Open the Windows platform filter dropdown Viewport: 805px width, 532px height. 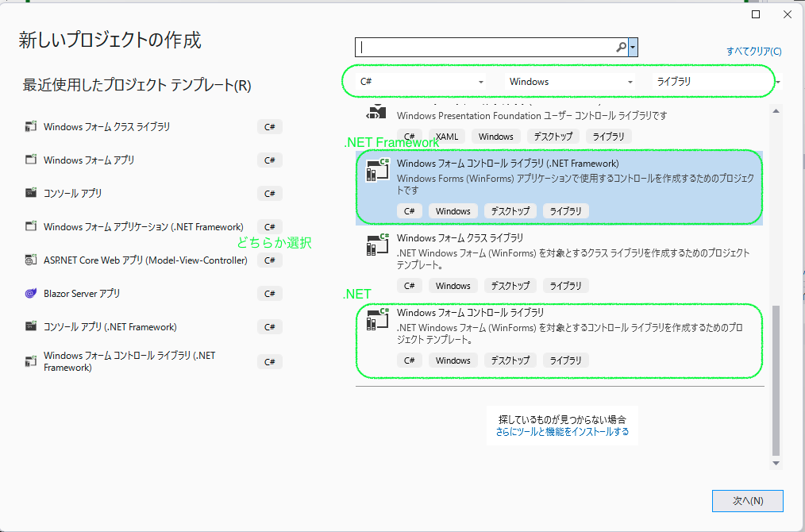coord(570,82)
